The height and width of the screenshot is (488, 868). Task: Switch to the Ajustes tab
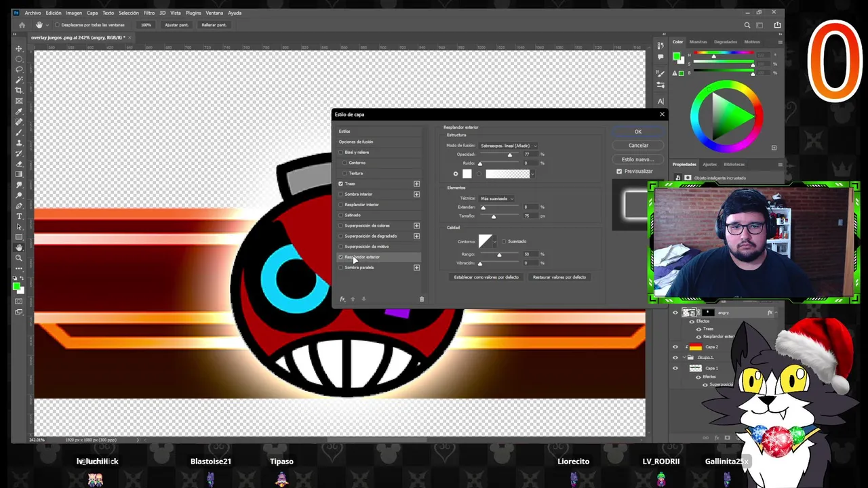coord(709,164)
